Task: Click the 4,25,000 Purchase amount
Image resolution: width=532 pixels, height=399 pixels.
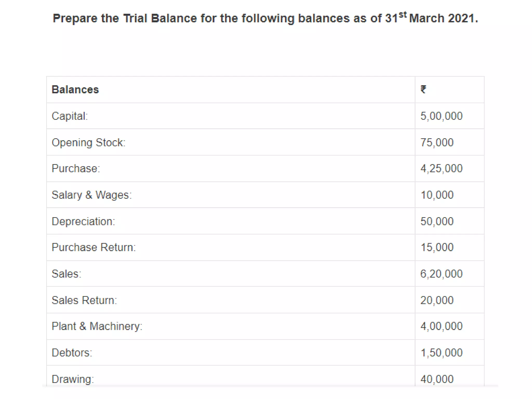Action: (x=441, y=169)
